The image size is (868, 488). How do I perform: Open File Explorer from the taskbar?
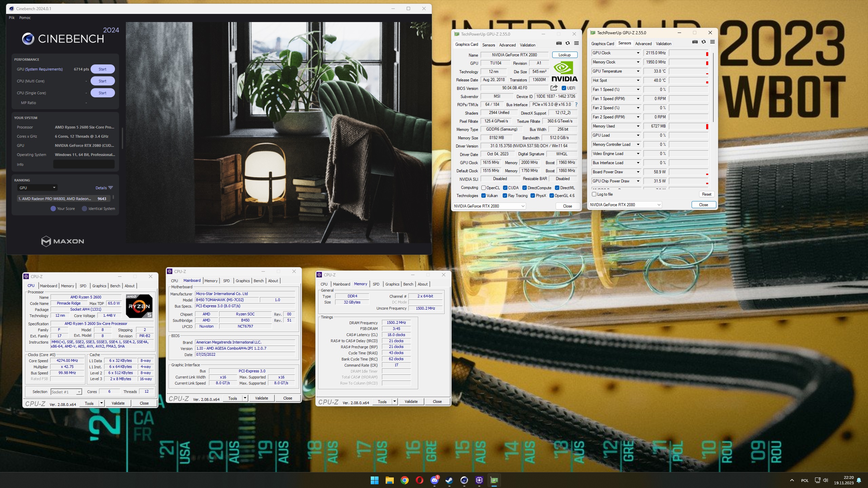(x=389, y=480)
